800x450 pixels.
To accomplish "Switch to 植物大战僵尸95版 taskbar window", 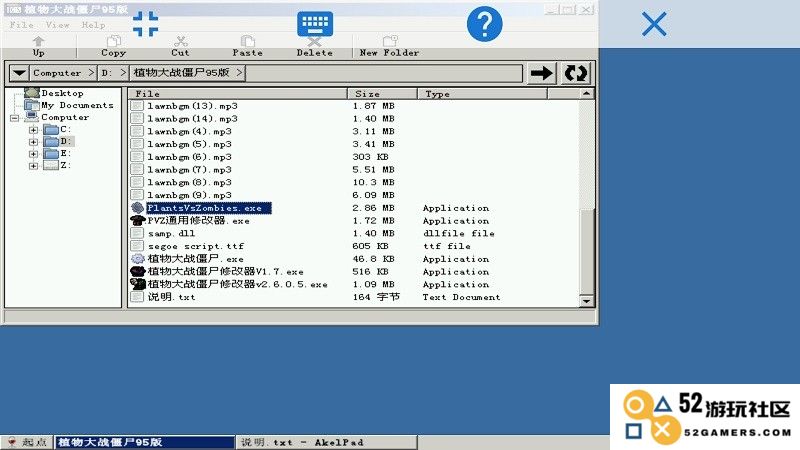I will 144,442.
